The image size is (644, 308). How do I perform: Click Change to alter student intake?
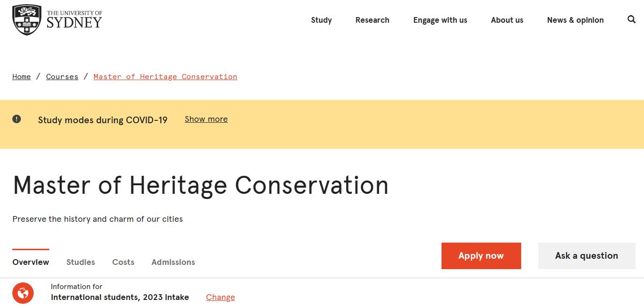tap(220, 297)
